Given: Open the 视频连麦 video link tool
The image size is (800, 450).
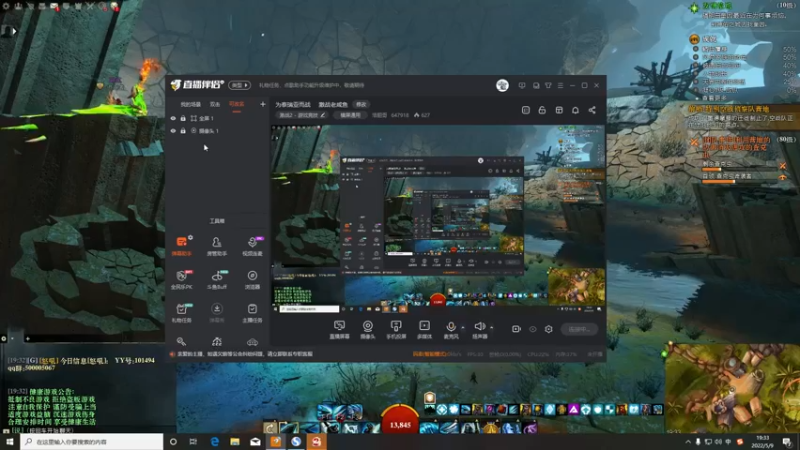Looking at the screenshot, I should (252, 245).
